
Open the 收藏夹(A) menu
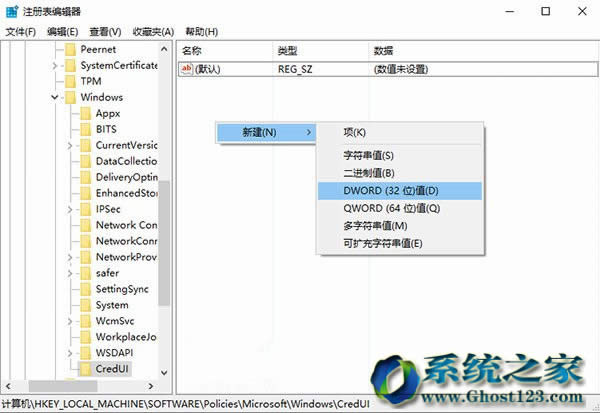[151, 32]
